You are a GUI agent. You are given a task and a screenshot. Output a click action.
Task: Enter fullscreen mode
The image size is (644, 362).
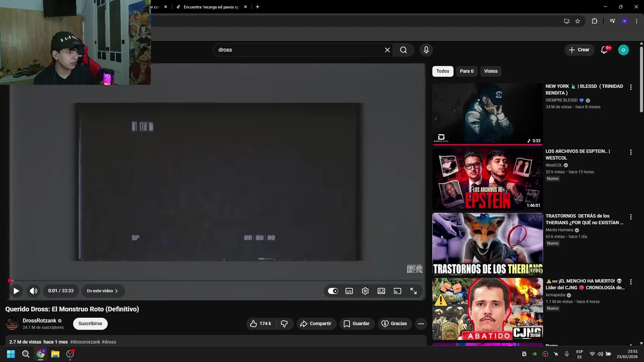414,291
